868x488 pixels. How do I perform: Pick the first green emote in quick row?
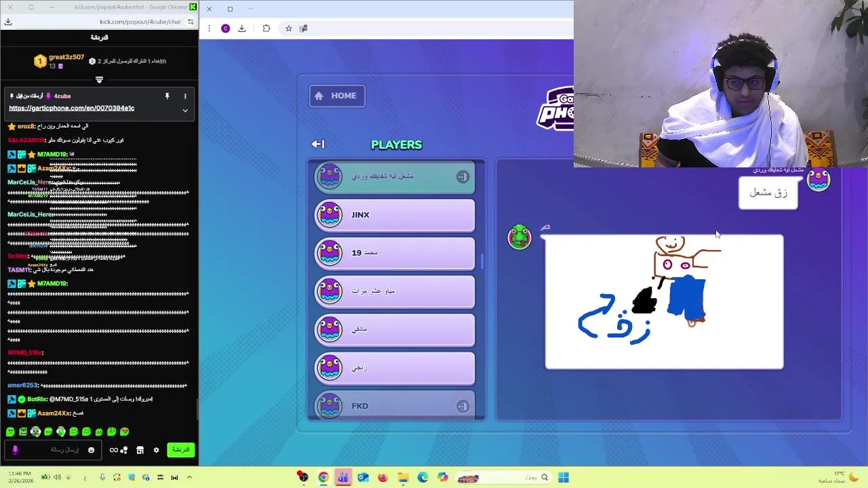(10, 432)
